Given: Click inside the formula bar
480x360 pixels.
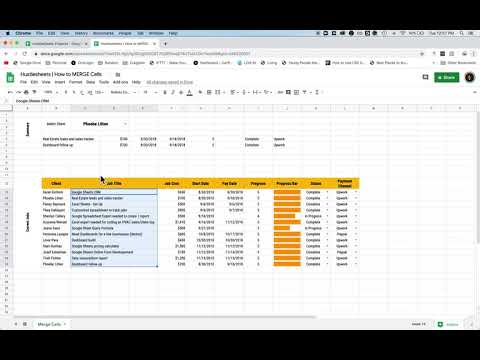Looking at the screenshot, I should 247,101.
